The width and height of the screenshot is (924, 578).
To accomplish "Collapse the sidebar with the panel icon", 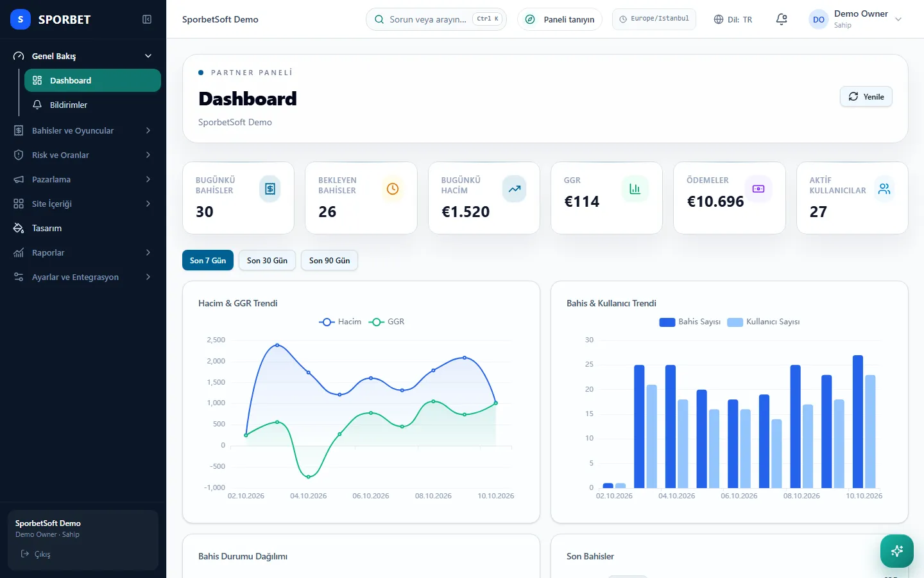I will 147,19.
